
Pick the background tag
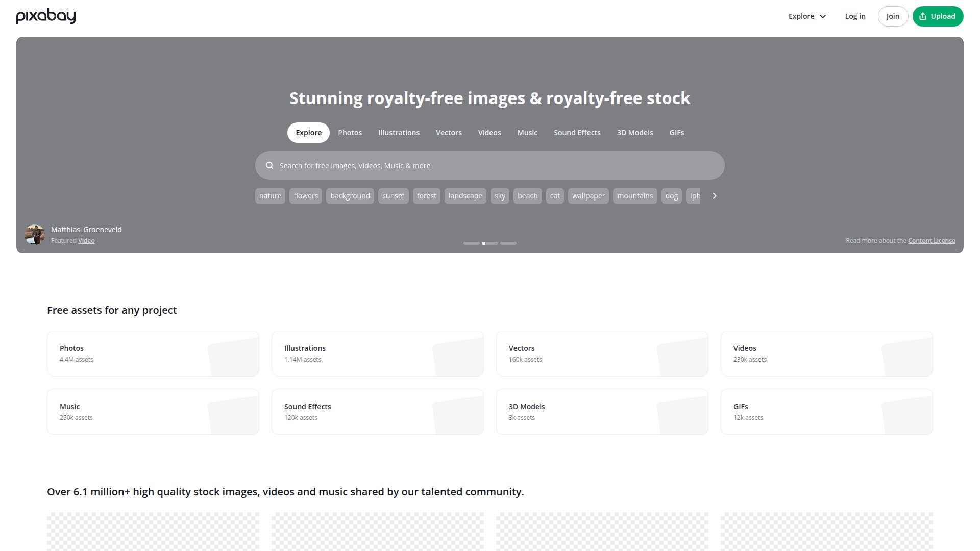point(350,196)
